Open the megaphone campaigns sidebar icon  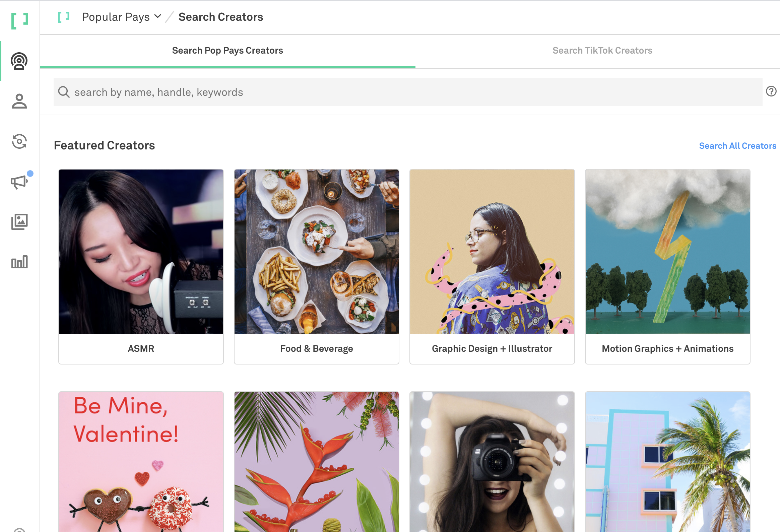coord(19,182)
